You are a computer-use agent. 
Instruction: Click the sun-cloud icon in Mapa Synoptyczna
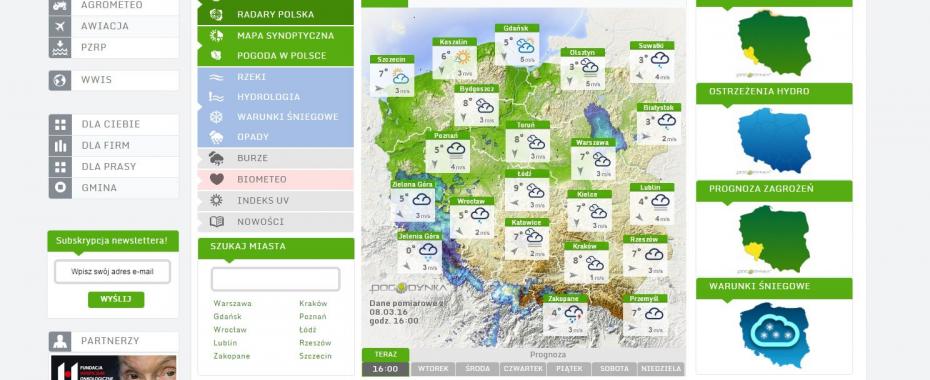(x=216, y=36)
